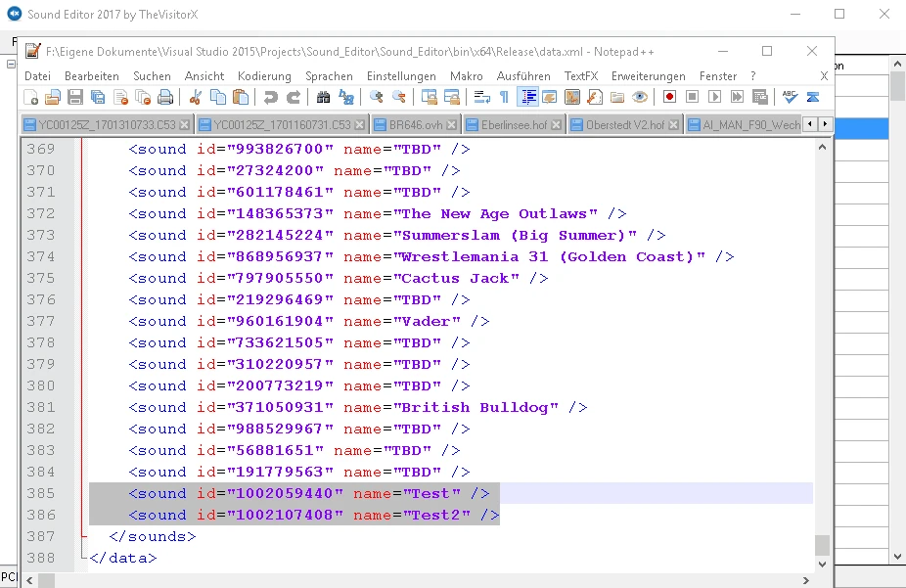The width and height of the screenshot is (906, 588).
Task: Start macro recording with red dot icon
Action: pos(669,97)
